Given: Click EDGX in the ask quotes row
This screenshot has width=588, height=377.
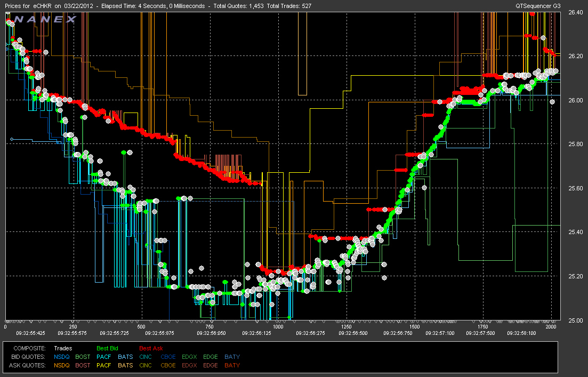Looking at the screenshot, I should click(190, 365).
